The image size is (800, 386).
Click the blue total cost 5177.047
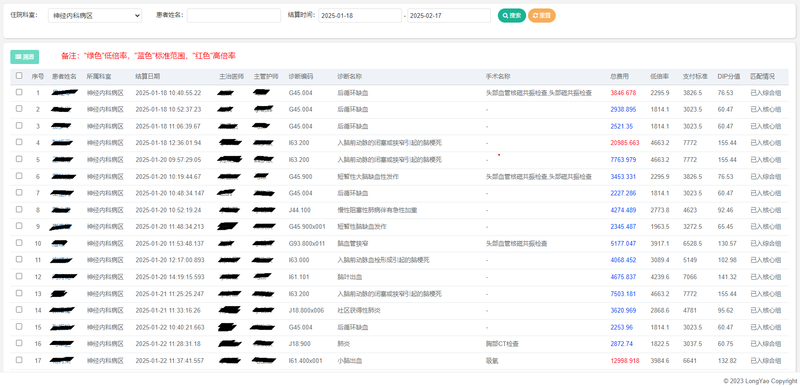pyautogui.click(x=623, y=244)
